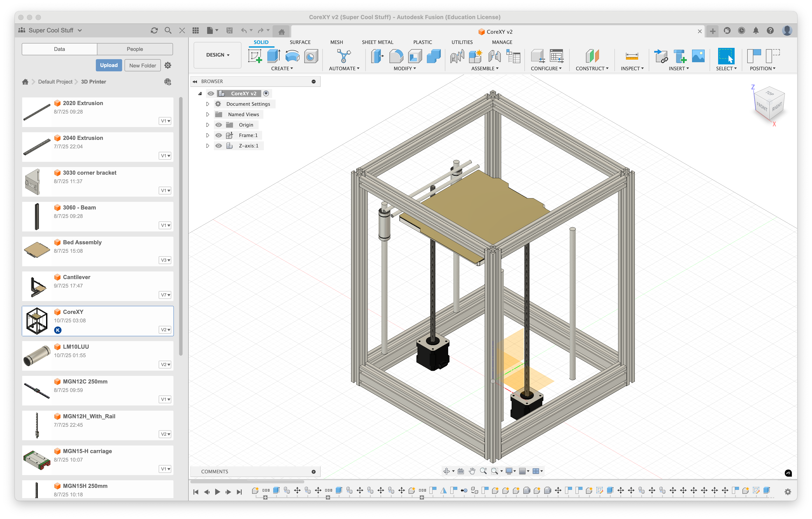Switch to the SHEET METAL tab
Viewport: 812px width, 519px height.
377,42
